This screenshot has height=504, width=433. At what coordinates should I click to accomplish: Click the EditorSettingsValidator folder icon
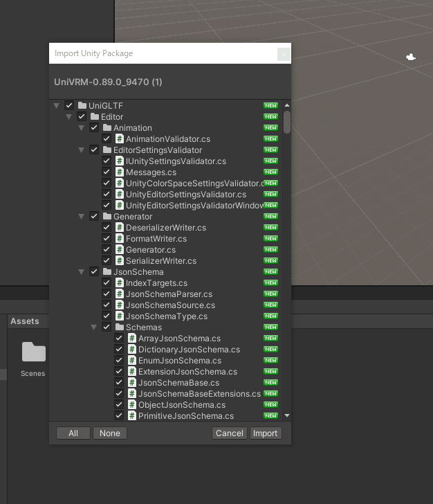107,150
